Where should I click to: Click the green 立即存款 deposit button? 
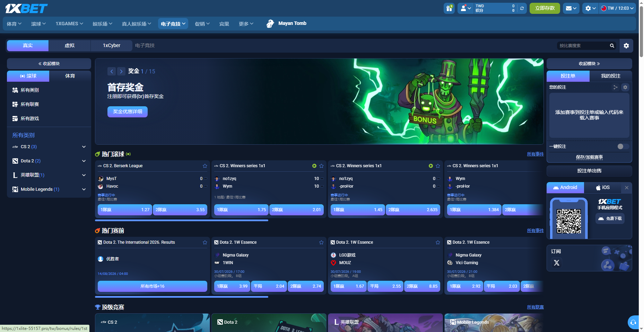click(545, 8)
